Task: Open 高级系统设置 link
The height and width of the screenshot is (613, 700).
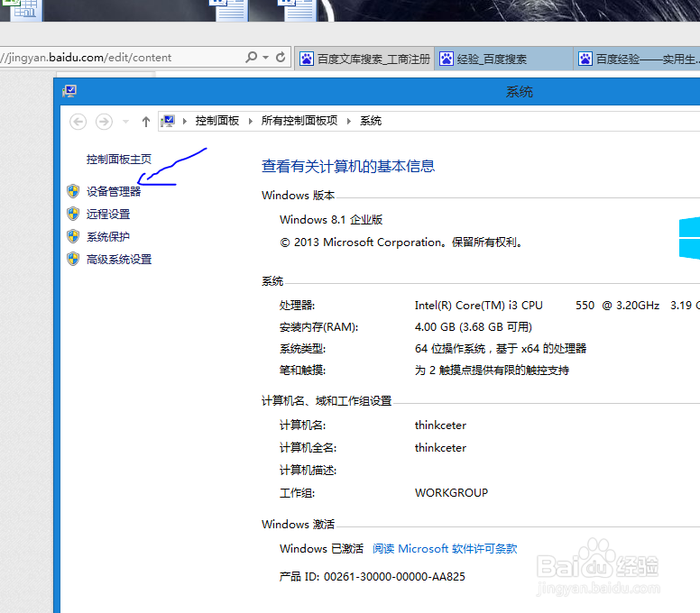Action: click(119, 260)
